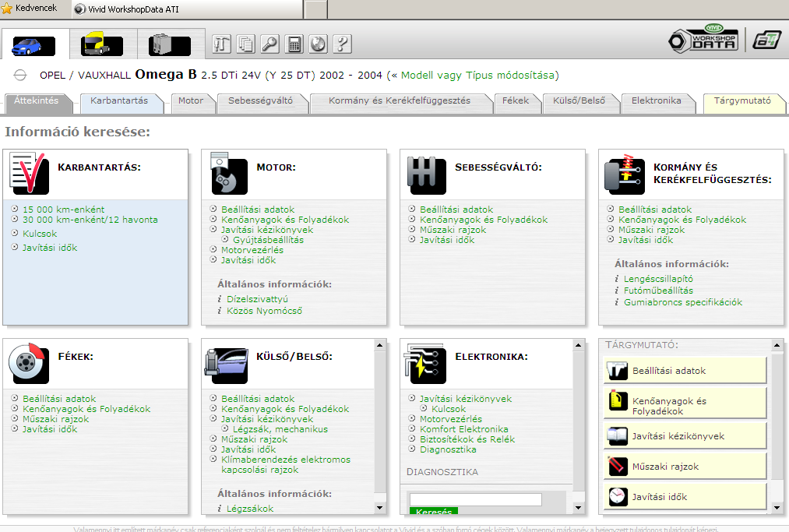Click the hammer and wrench tools icon

(221, 44)
